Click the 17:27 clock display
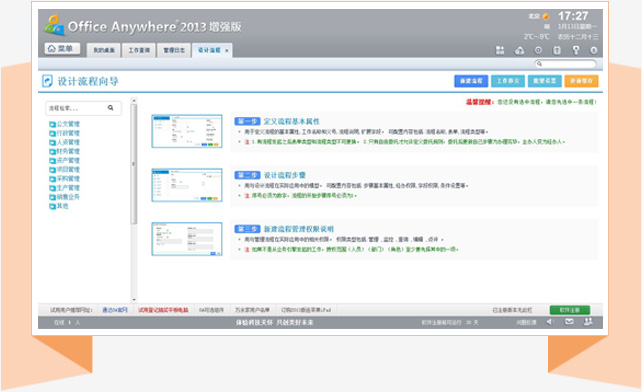Screen dimensions: 642x392 [x=573, y=16]
